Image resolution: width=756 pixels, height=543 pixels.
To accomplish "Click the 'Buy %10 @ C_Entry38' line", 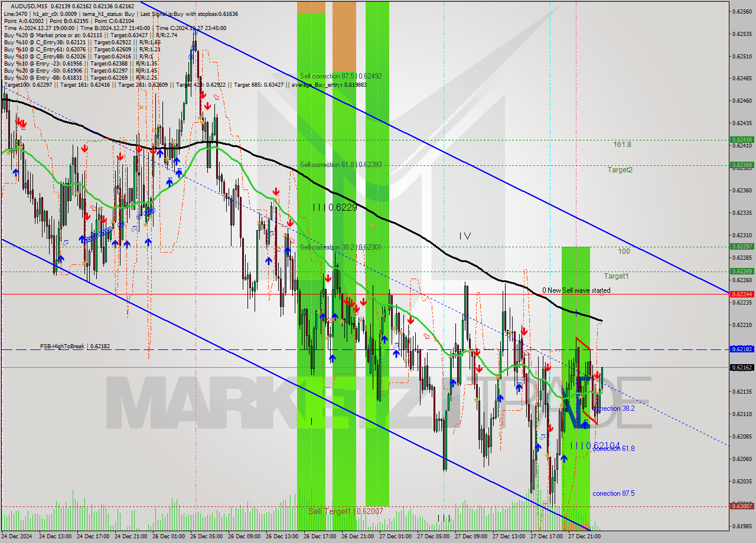I will click(x=82, y=42).
